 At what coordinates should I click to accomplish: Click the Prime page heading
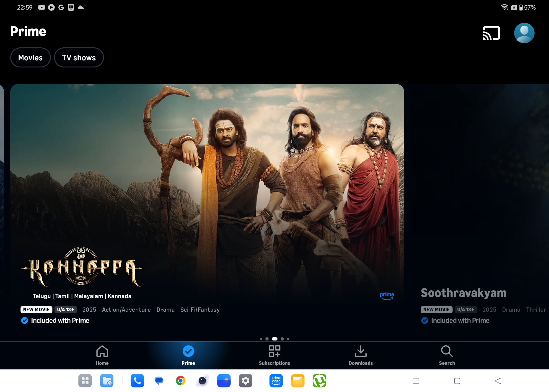point(28,31)
